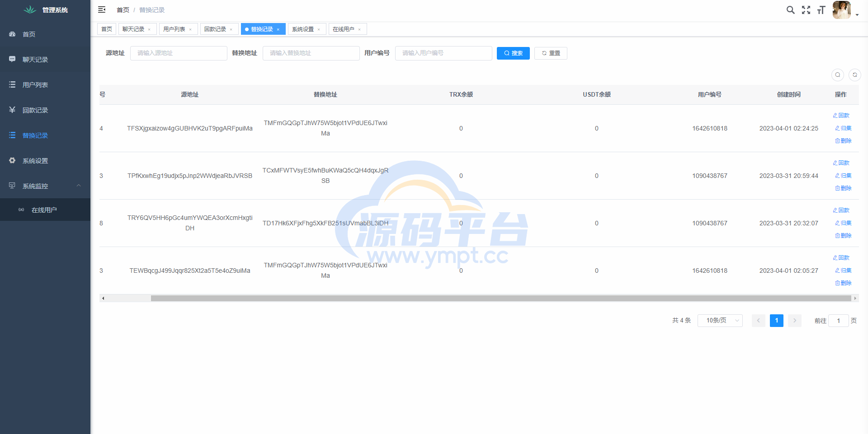868x434 pixels.
Task: Click the blue 搜索 button
Action: point(513,53)
